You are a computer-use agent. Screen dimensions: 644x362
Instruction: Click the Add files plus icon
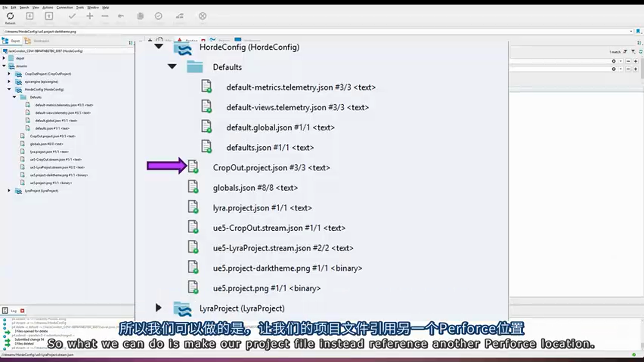point(90,16)
